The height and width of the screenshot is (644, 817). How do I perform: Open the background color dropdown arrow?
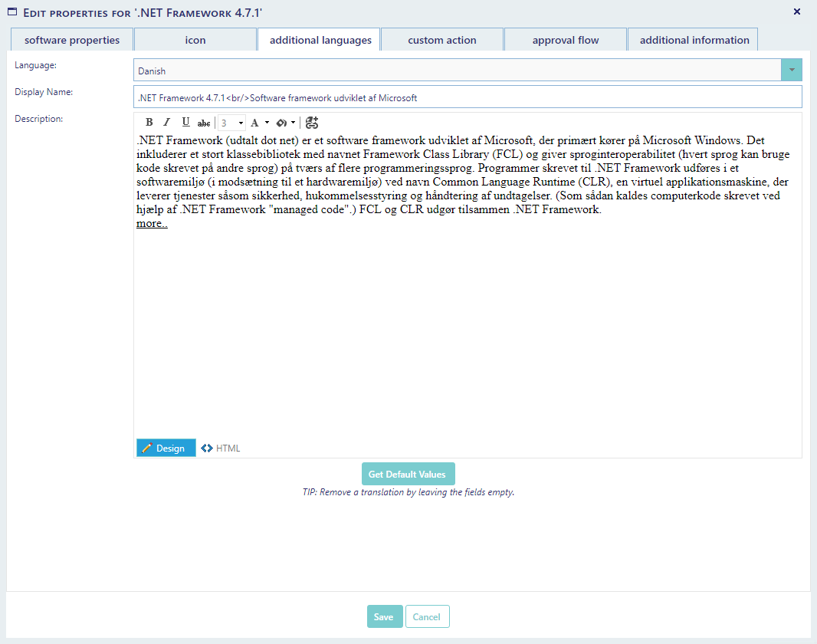[x=293, y=123]
